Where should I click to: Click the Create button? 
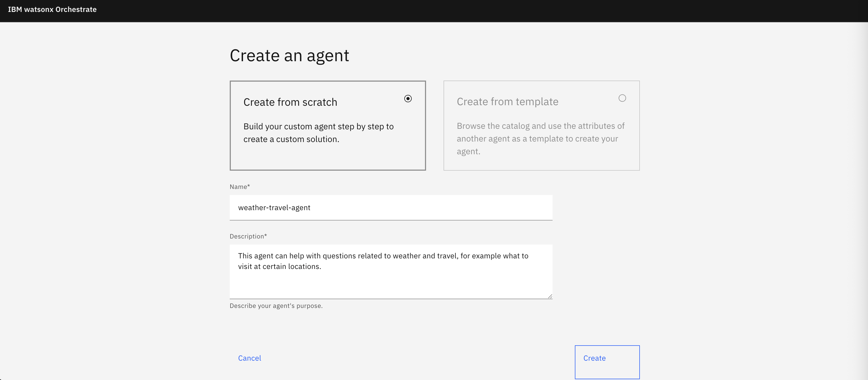pyautogui.click(x=607, y=362)
